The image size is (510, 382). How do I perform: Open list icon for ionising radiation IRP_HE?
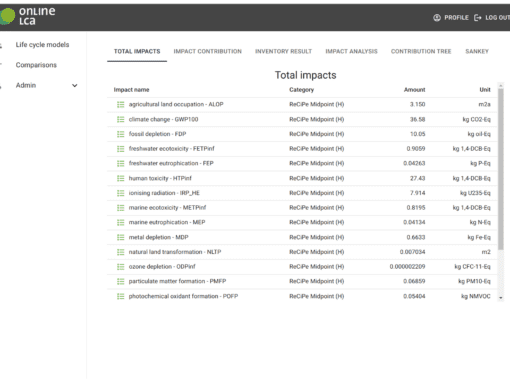point(120,193)
